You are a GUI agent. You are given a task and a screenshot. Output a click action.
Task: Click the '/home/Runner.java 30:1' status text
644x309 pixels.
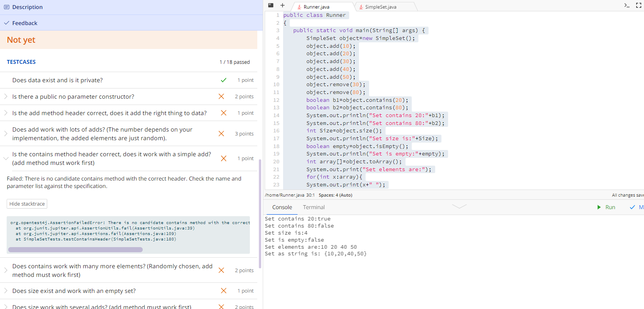coord(290,195)
